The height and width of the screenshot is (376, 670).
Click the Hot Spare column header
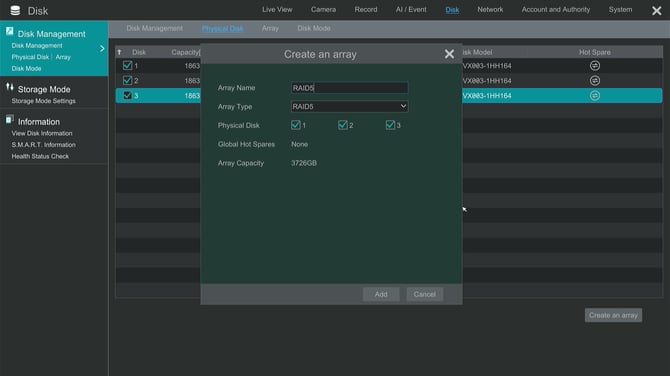pyautogui.click(x=594, y=52)
